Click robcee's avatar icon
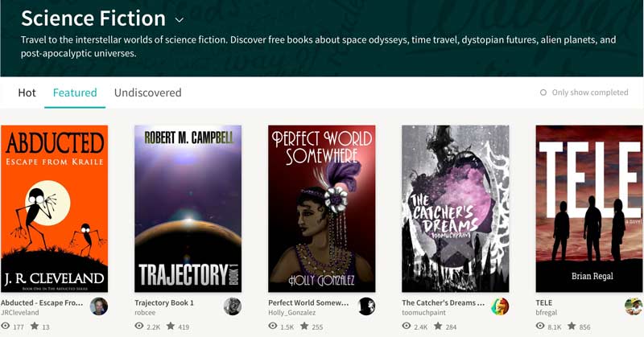 (x=233, y=306)
